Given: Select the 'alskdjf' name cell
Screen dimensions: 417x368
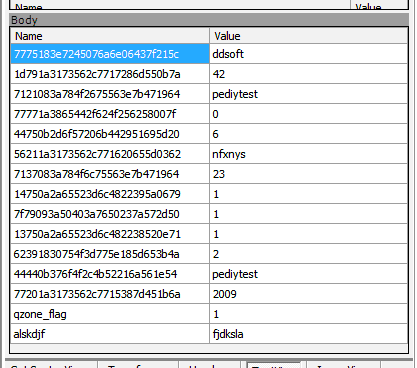Looking at the screenshot, I should 110,334.
